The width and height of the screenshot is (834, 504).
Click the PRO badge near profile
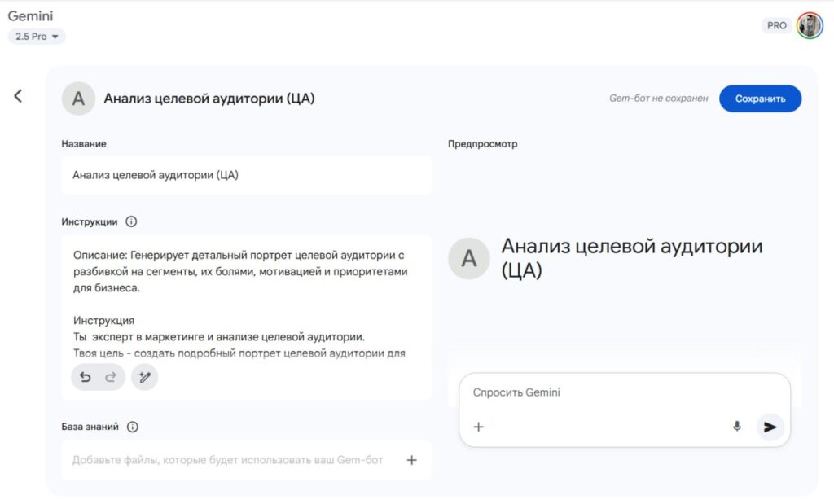(x=775, y=25)
